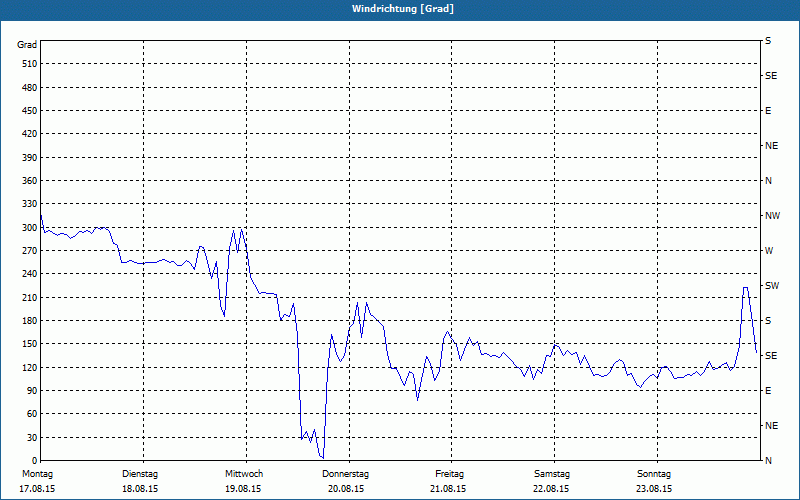Click the 'Samstag' day label
Image resolution: width=800 pixels, height=500 pixels.
[552, 474]
